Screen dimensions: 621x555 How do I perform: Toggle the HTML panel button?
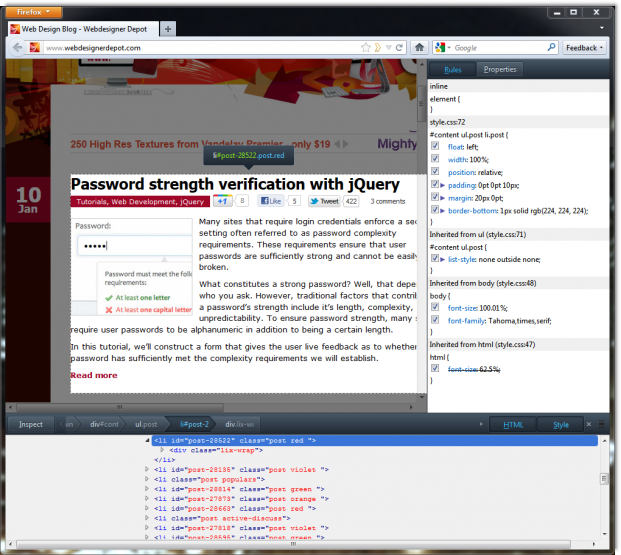[x=513, y=425]
